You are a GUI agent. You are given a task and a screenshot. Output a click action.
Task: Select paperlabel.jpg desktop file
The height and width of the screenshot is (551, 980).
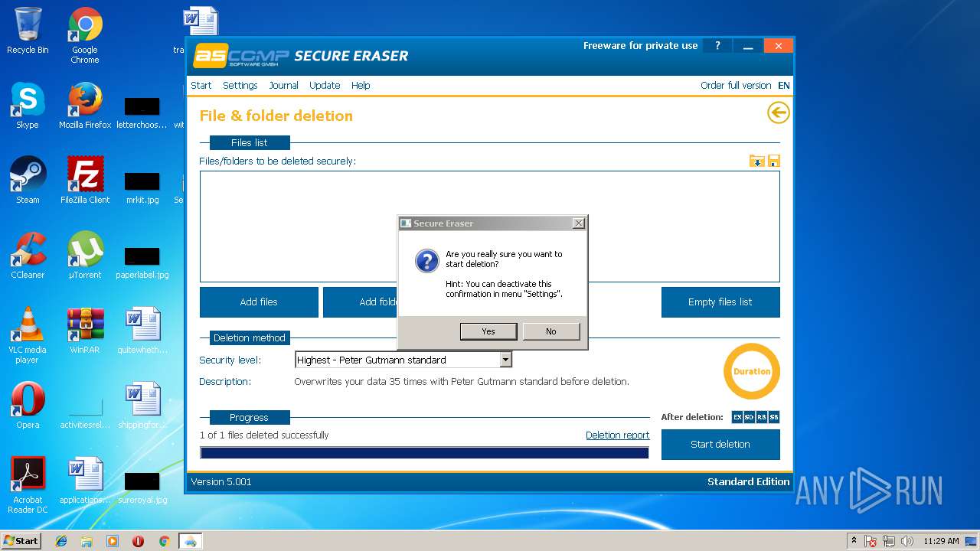142,262
